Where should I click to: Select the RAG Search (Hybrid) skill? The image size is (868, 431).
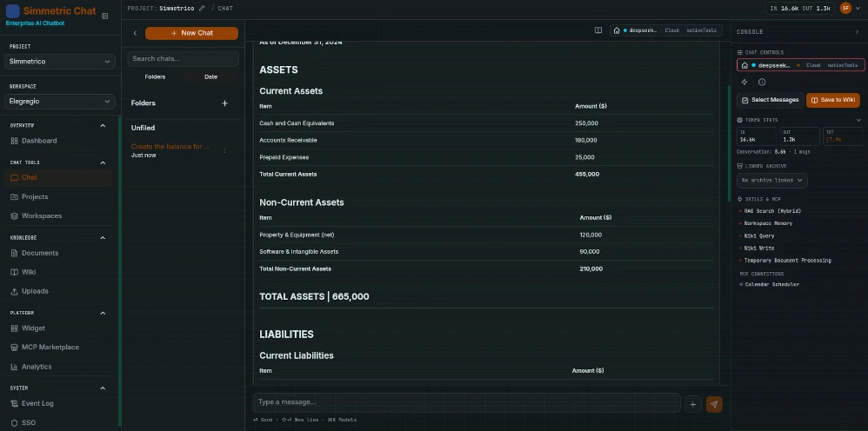772,211
